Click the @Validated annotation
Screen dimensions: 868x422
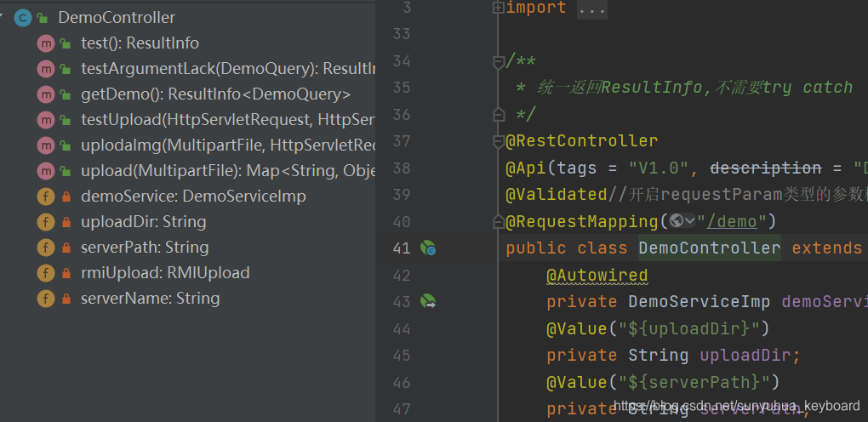[557, 194]
